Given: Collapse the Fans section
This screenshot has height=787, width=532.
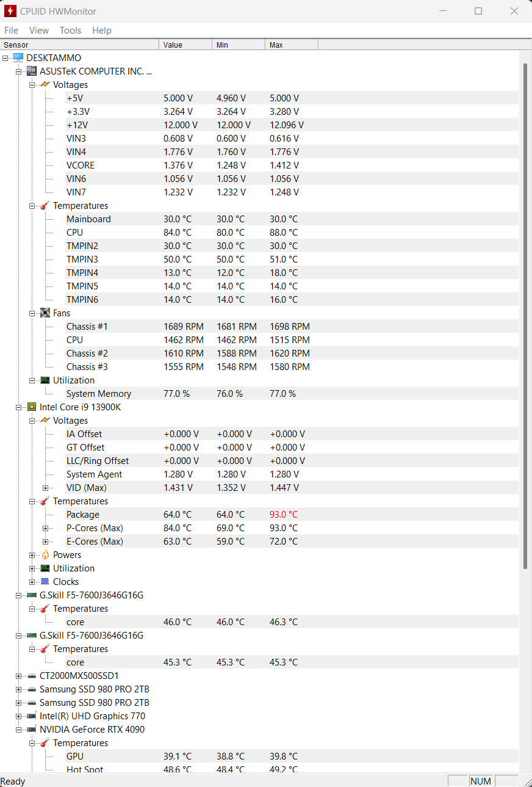Looking at the screenshot, I should tap(32, 313).
